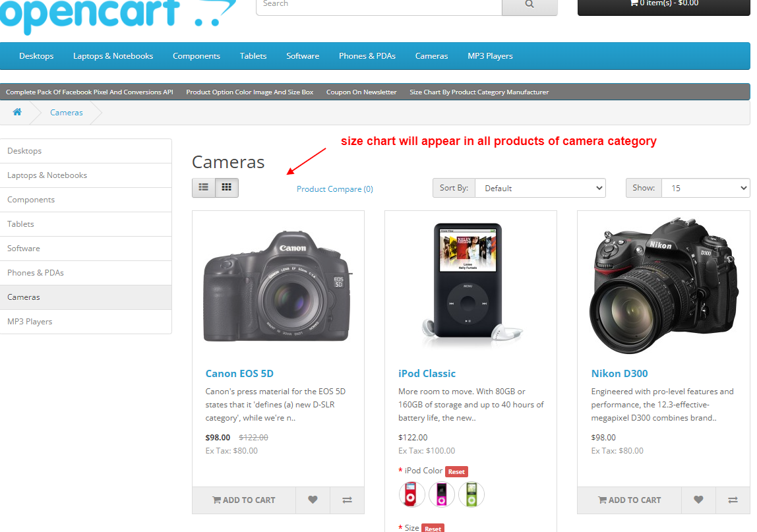Open the Sort By dropdown

point(540,187)
